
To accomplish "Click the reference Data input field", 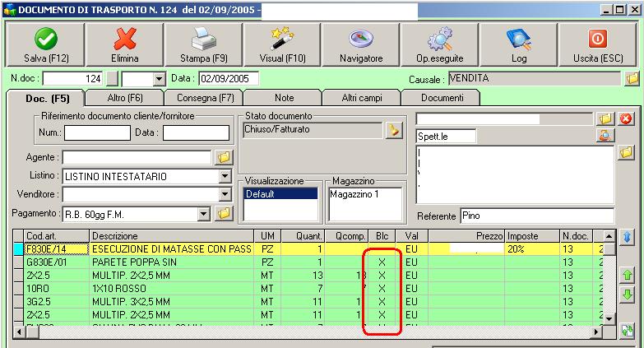I will tap(196, 132).
